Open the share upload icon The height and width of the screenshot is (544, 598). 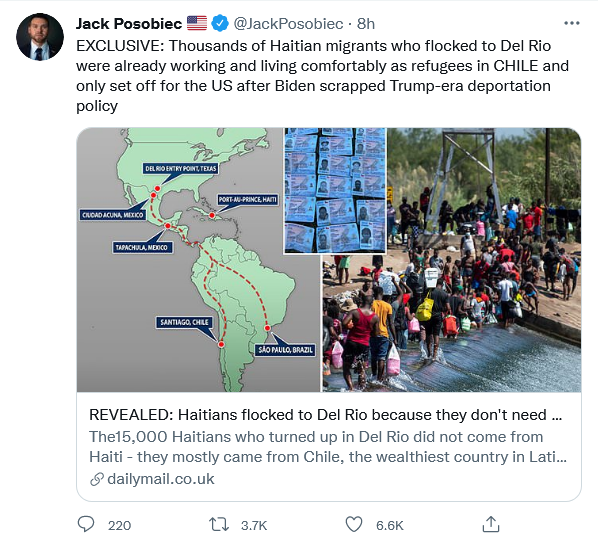pyautogui.click(x=491, y=524)
